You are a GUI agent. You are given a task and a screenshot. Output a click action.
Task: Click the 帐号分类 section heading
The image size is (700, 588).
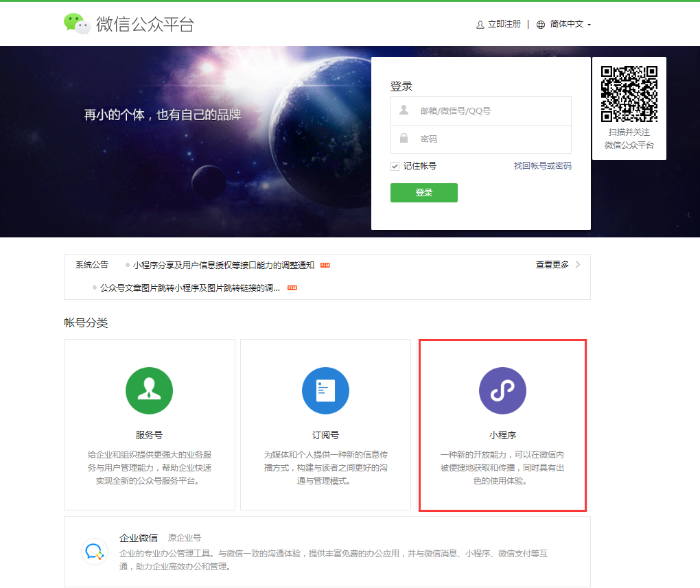tap(86, 322)
